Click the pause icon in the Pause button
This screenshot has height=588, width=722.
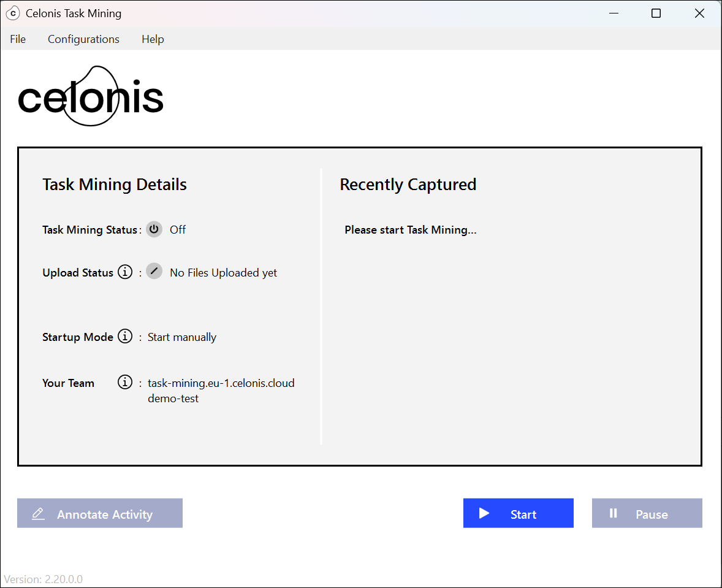click(x=614, y=513)
